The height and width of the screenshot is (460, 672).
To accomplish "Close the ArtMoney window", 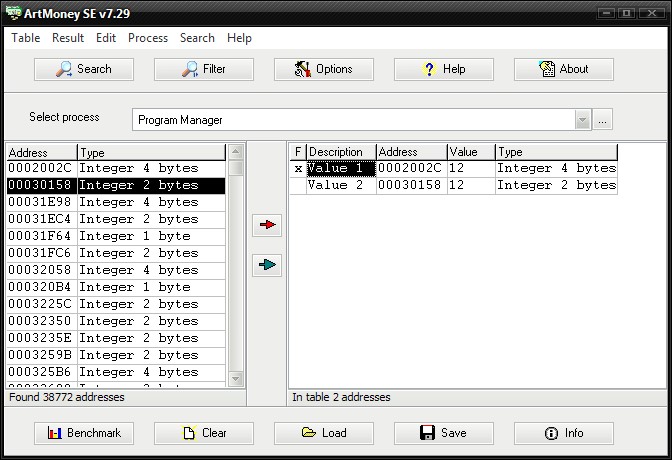I will click(651, 13).
